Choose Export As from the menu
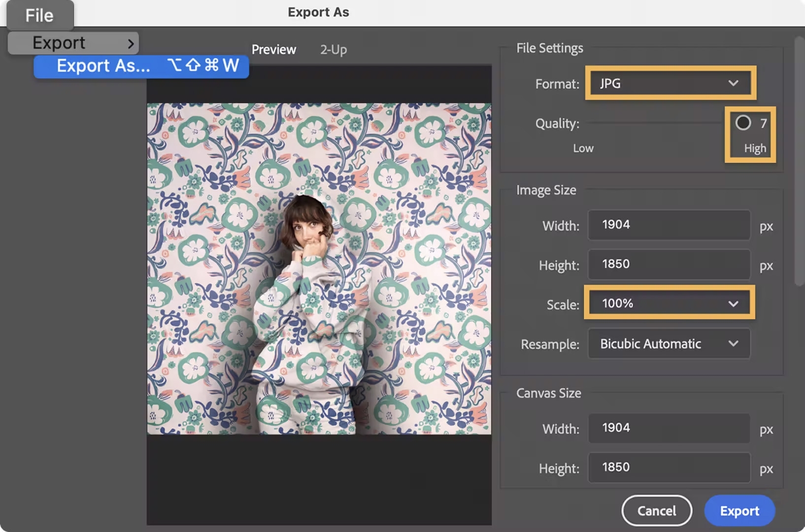Image resolution: width=805 pixels, height=532 pixels. tap(103, 66)
